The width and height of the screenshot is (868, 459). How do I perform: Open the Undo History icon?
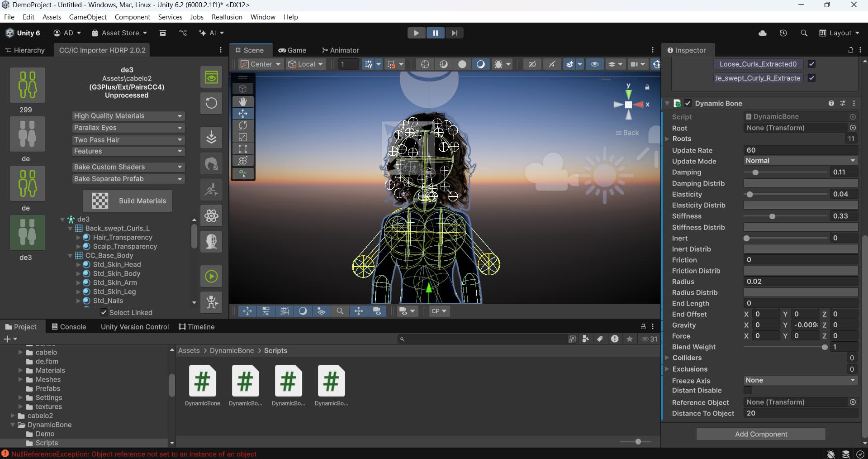coord(783,33)
